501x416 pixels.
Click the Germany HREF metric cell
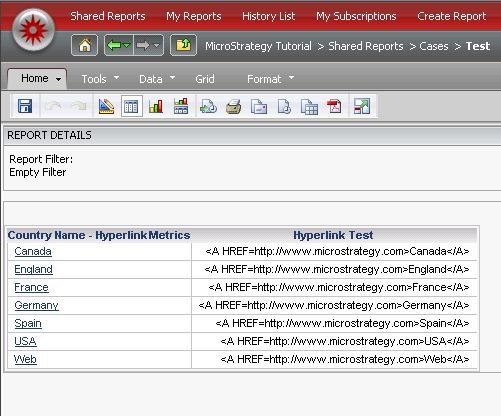[x=334, y=305]
